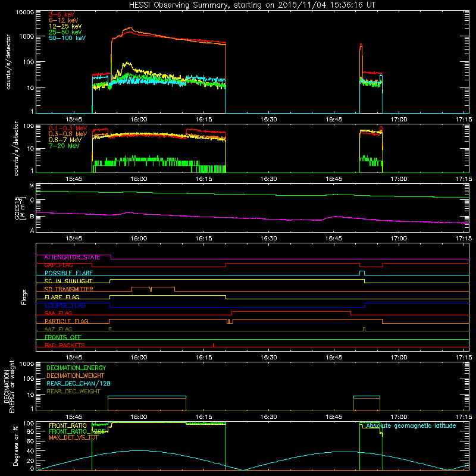Click the MAX_DET_VS_TOT legend label
476x476 pixels.
pyautogui.click(x=74, y=437)
